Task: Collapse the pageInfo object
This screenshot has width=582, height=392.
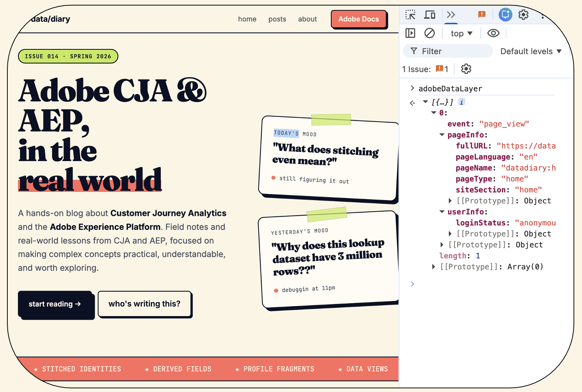Action: coord(442,135)
